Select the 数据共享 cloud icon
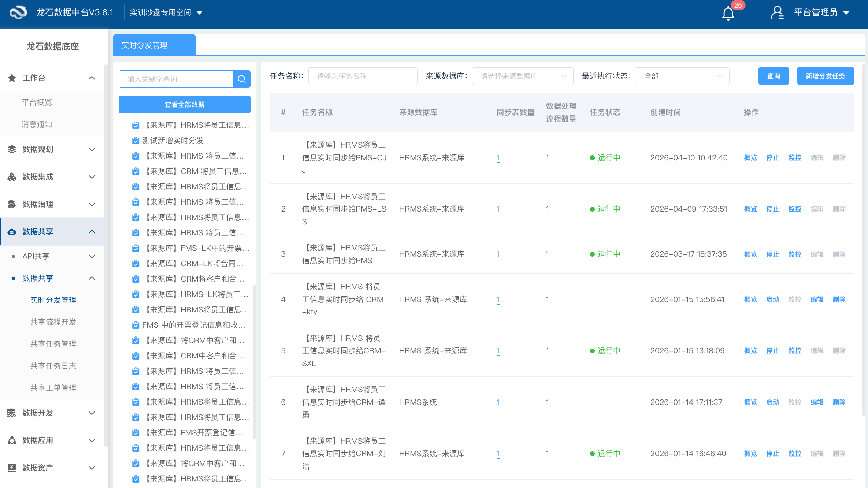The image size is (868, 488). [x=12, y=231]
